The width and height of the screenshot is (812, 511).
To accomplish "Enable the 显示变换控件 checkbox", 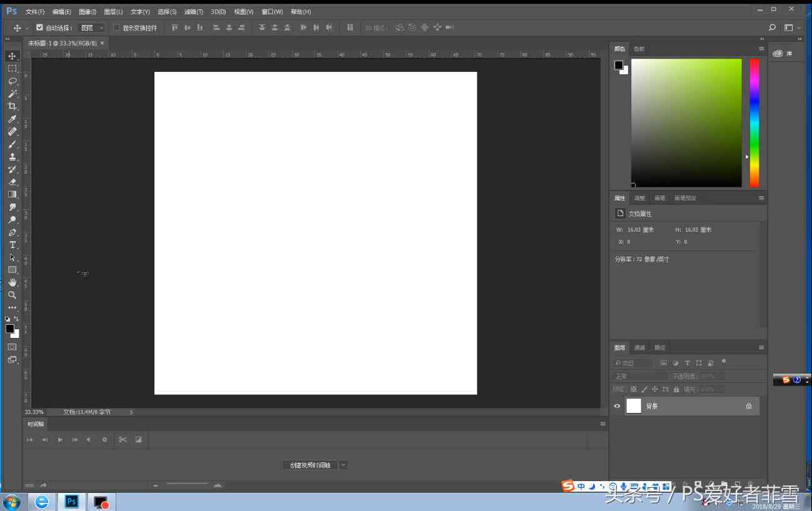I will [116, 28].
